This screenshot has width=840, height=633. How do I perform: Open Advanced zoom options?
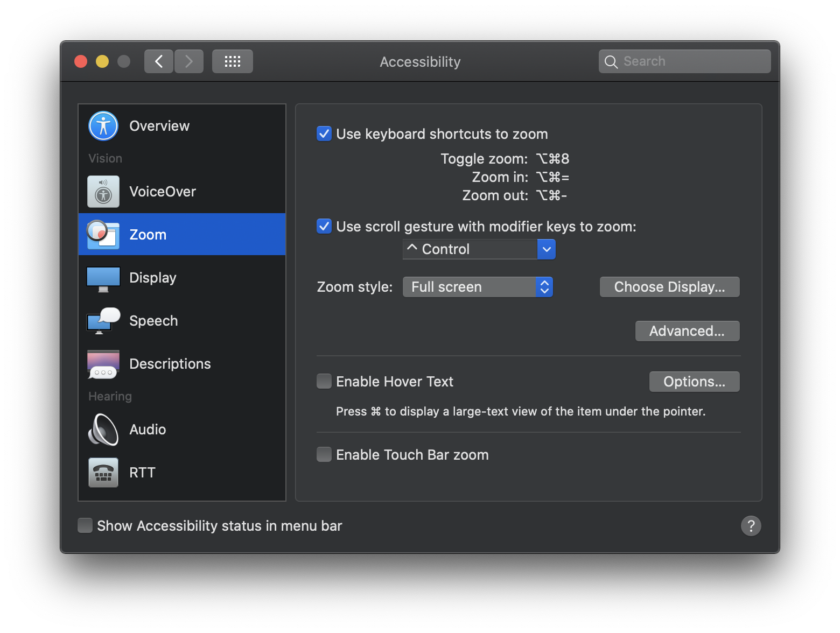coord(687,330)
